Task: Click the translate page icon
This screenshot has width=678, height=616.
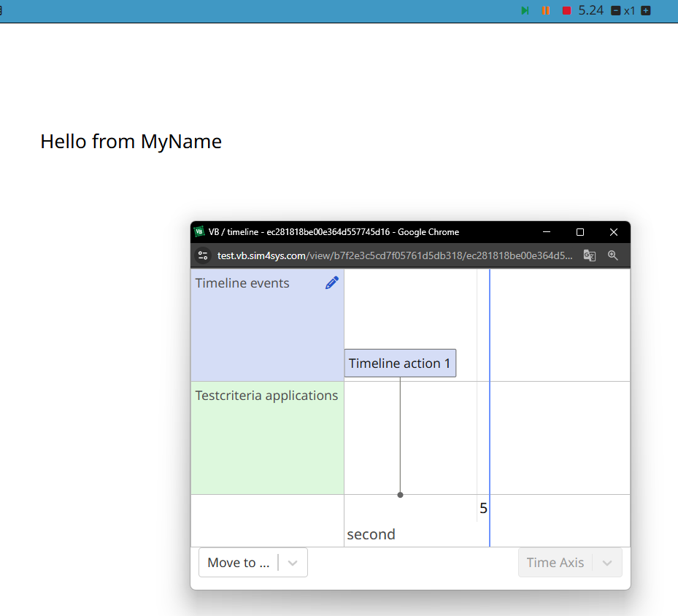Action: (x=590, y=255)
